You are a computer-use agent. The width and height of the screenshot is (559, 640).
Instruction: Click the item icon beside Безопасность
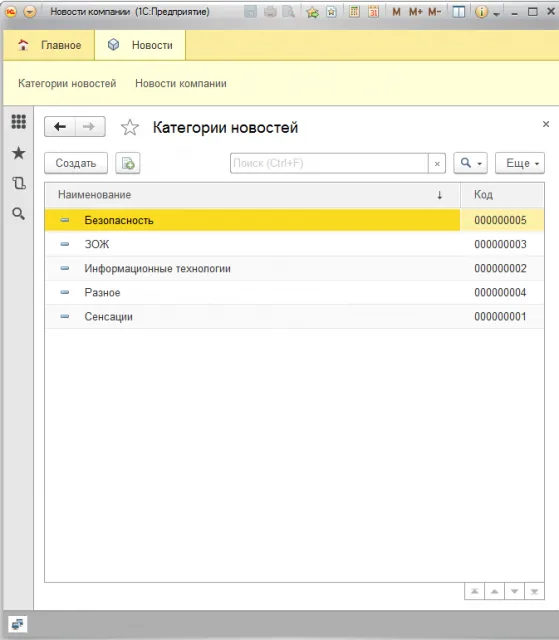pos(65,220)
